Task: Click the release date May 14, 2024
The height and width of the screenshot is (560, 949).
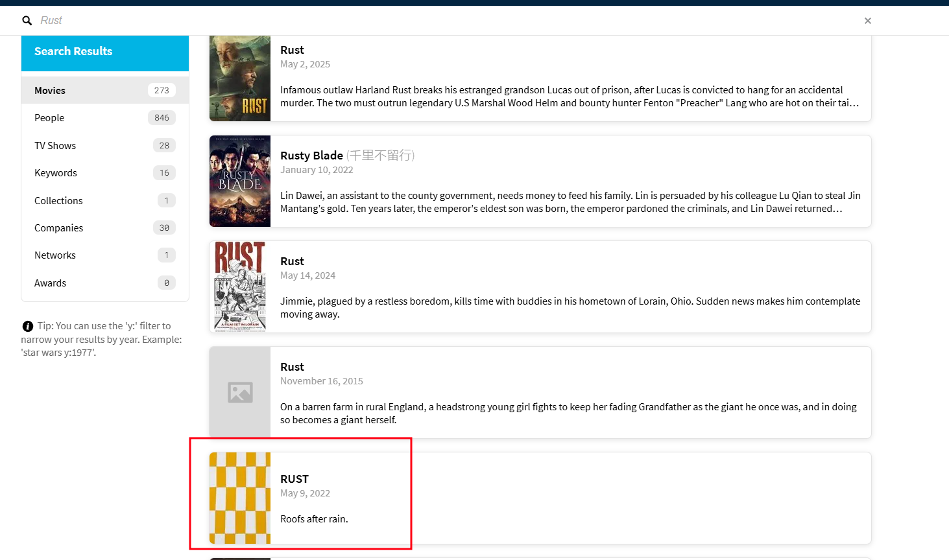Action: [307, 275]
